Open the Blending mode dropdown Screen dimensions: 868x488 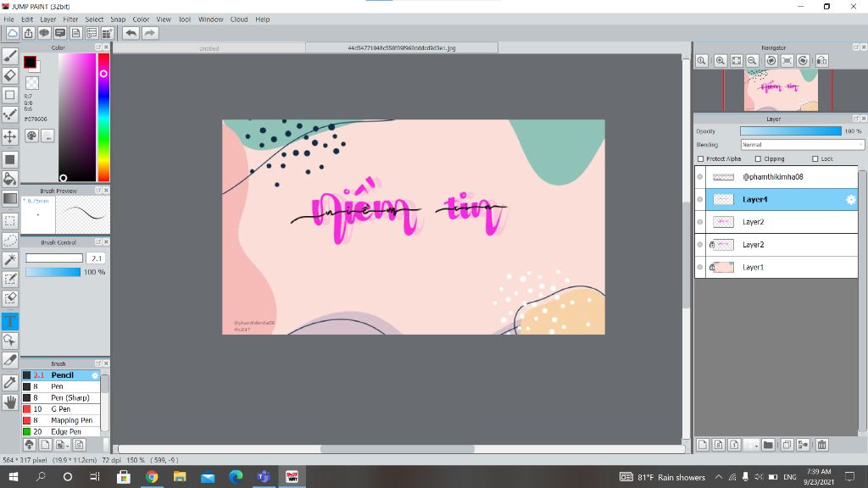tap(802, 144)
